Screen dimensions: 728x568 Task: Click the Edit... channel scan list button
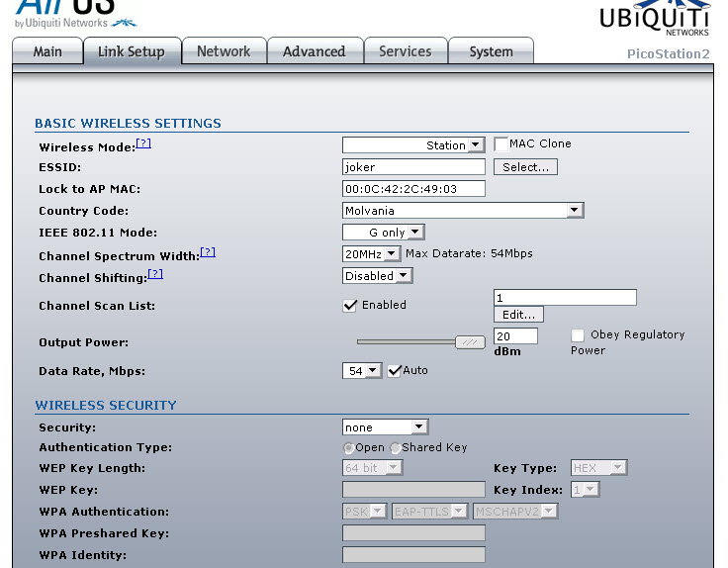(x=518, y=315)
